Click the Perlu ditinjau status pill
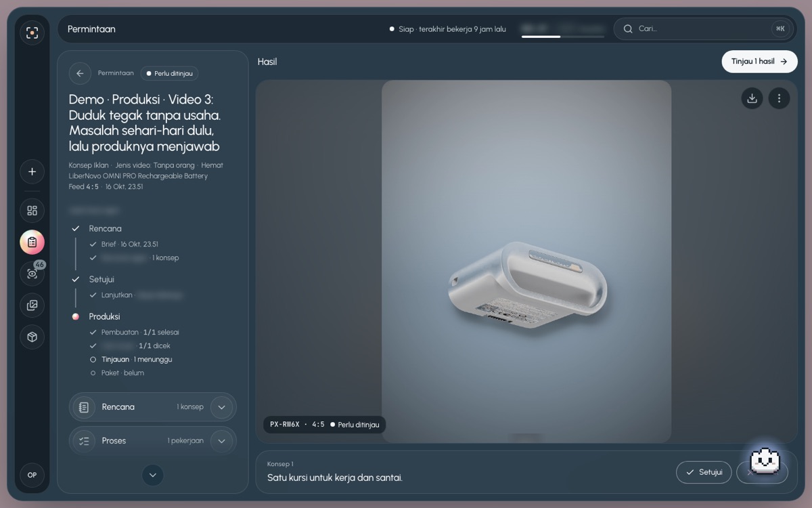 tap(169, 73)
